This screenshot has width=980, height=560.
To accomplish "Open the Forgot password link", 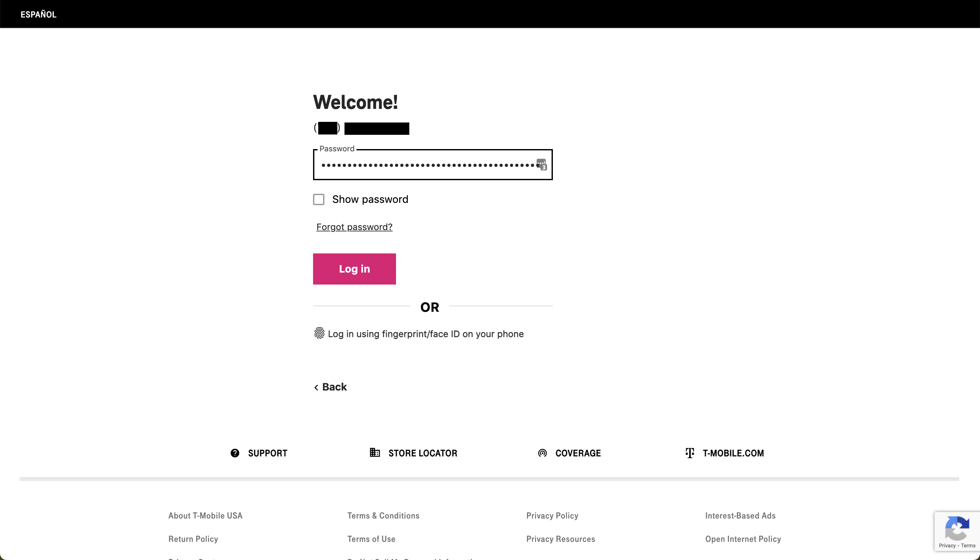I will 354,227.
